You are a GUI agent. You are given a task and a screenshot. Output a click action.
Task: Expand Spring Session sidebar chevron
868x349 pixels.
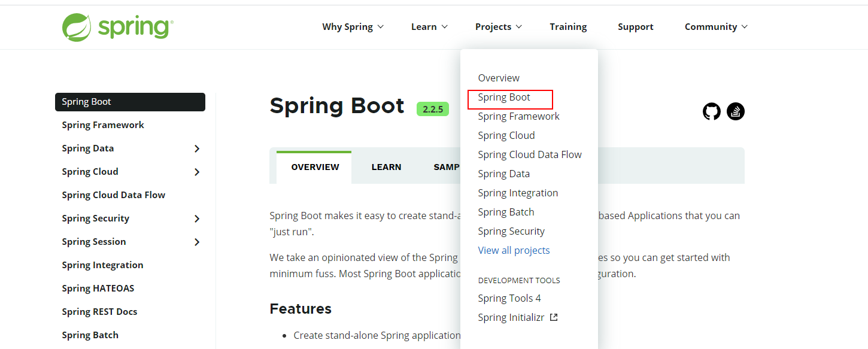coord(197,242)
